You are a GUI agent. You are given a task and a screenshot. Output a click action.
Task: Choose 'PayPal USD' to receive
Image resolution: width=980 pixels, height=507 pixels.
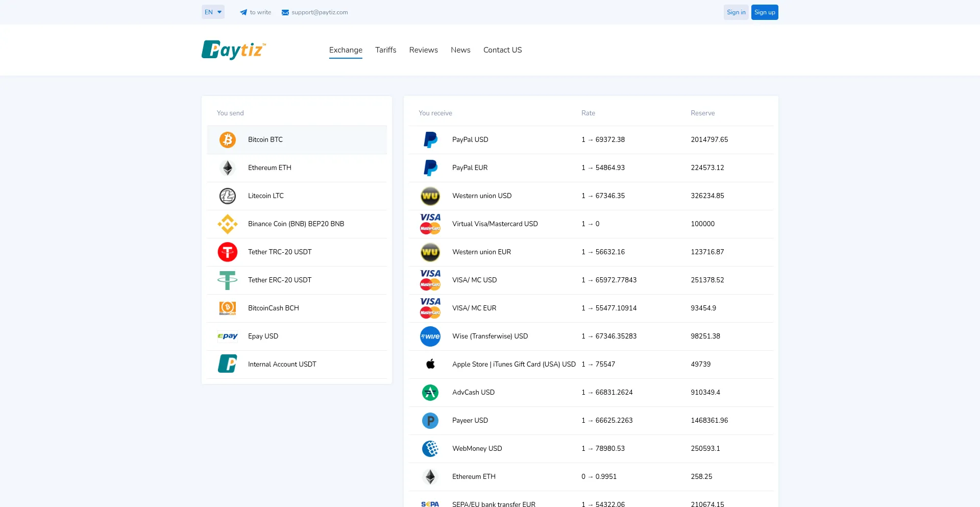tap(591, 140)
